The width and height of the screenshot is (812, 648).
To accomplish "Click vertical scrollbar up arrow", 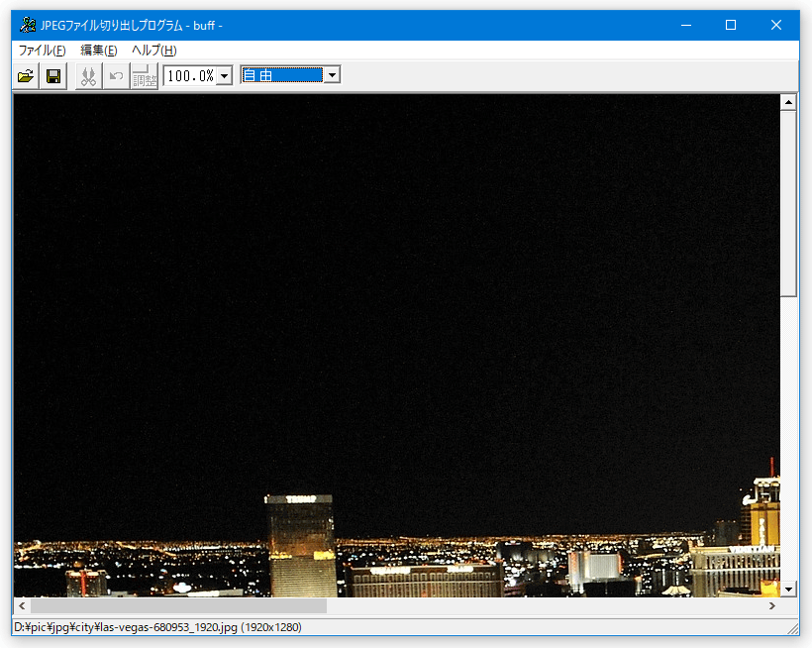I will pos(788,102).
